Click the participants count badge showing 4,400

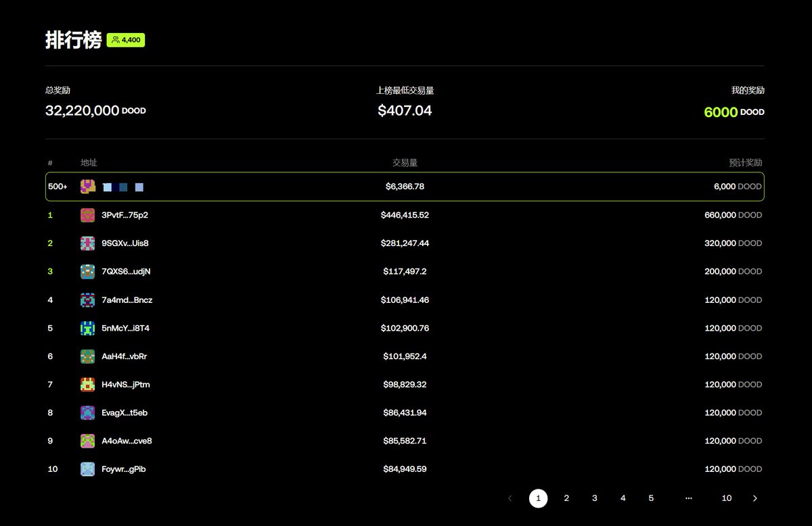point(126,41)
